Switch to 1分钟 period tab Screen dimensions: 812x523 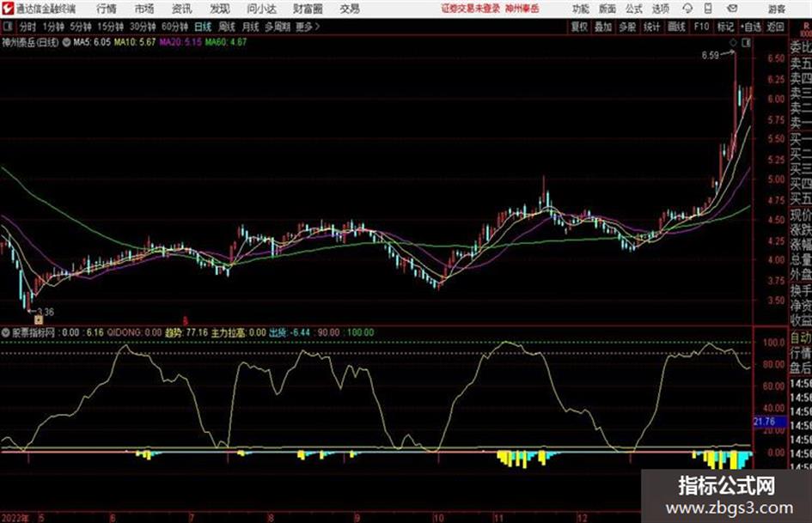tap(52, 27)
